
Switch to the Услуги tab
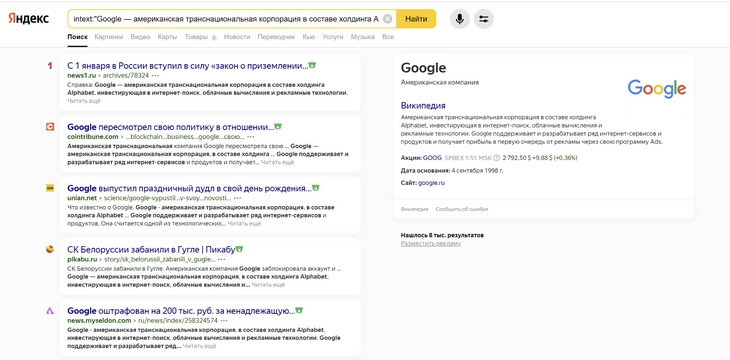click(x=333, y=37)
